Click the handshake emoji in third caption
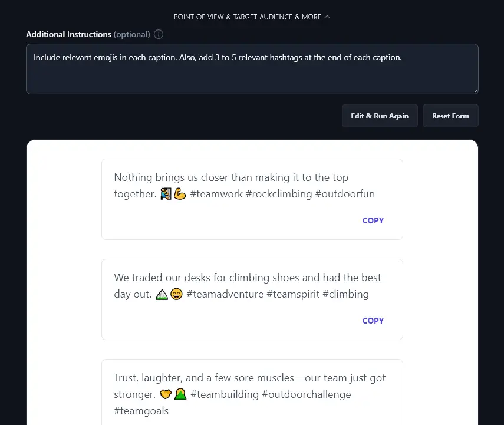 [165, 394]
